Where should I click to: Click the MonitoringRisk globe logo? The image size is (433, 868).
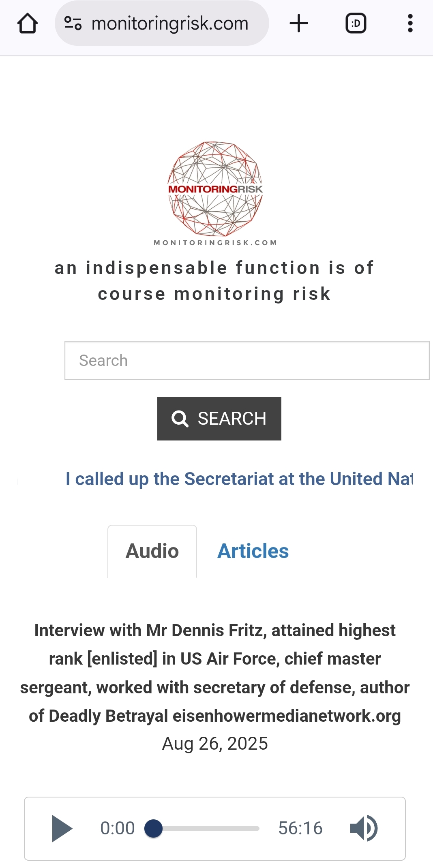point(215,189)
